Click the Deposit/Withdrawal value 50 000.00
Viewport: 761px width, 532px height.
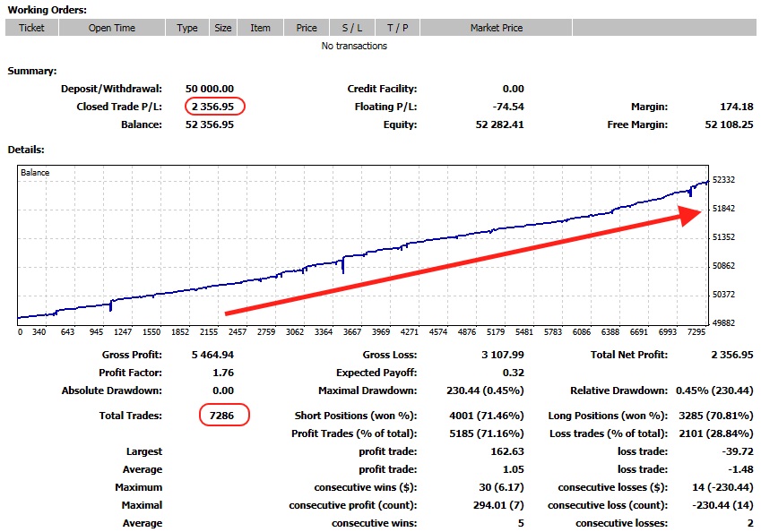[x=210, y=90]
